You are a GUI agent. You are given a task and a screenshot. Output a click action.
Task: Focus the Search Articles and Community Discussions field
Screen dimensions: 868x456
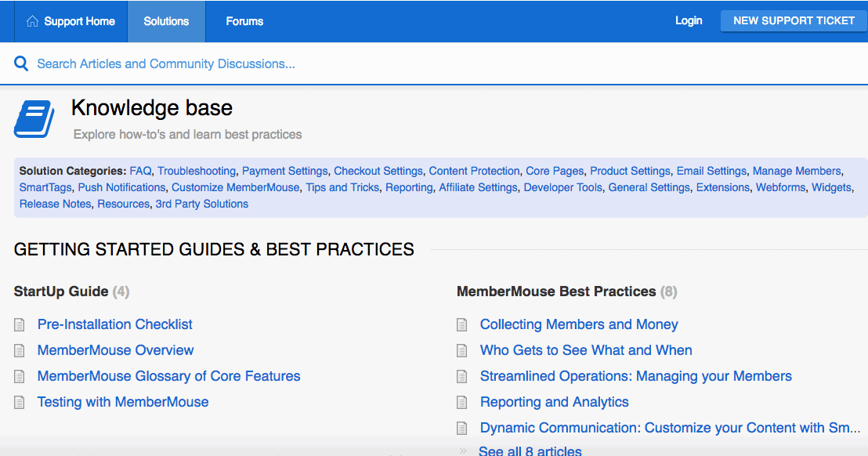coord(313,64)
